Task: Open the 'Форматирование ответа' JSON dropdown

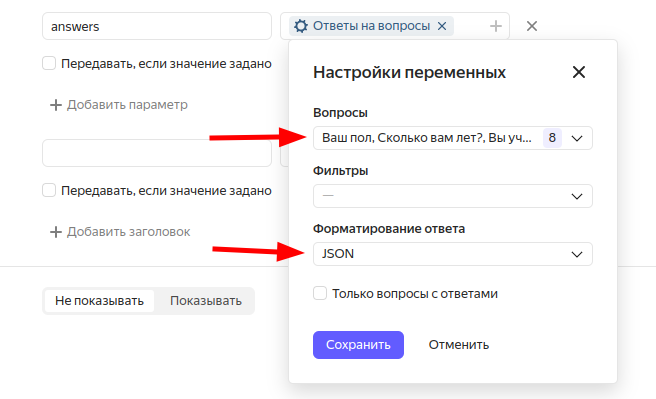Action: [x=453, y=254]
